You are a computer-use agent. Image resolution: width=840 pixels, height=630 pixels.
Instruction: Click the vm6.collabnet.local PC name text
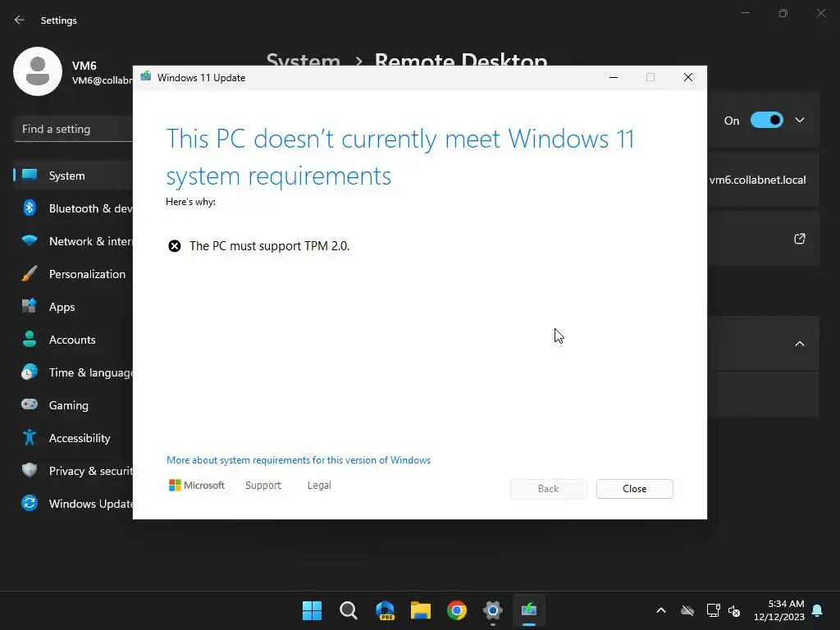click(757, 180)
